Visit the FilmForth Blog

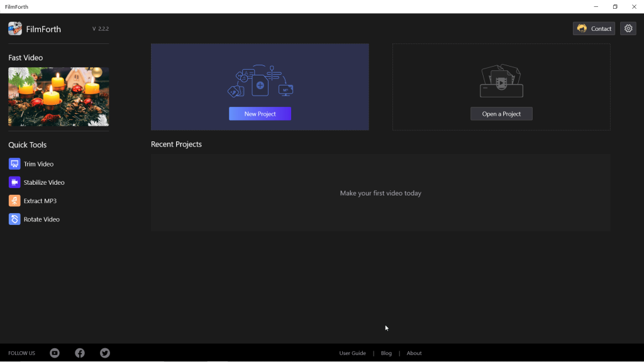coord(386,353)
